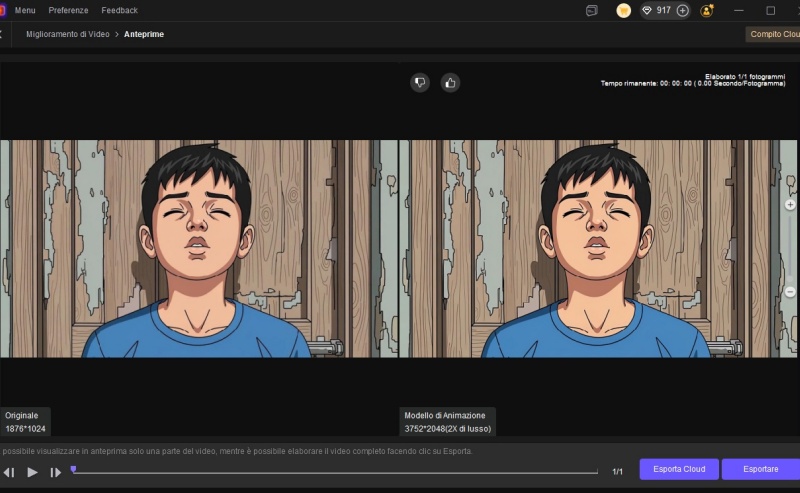Open the user account profile icon
Screen dimensions: 800x493
click(707, 10)
